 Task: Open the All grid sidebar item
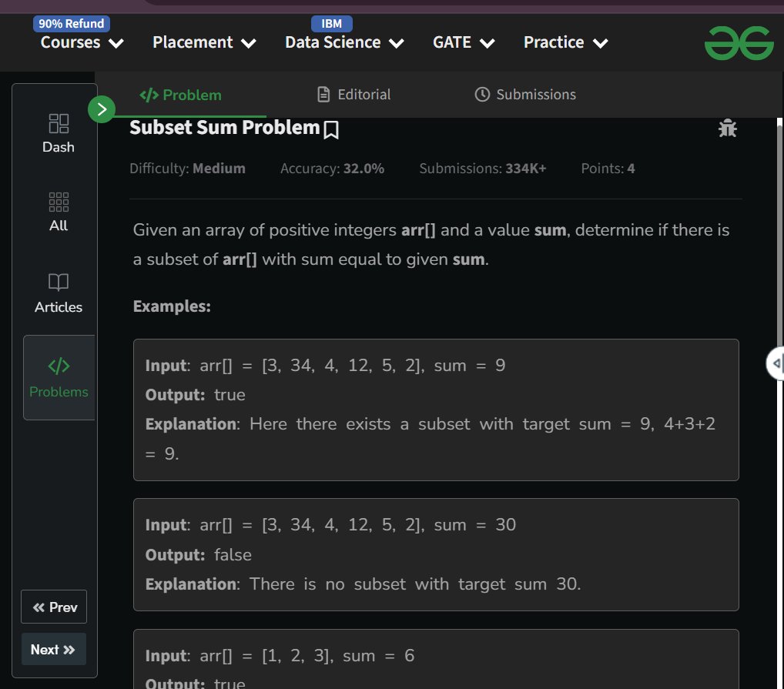(x=59, y=212)
